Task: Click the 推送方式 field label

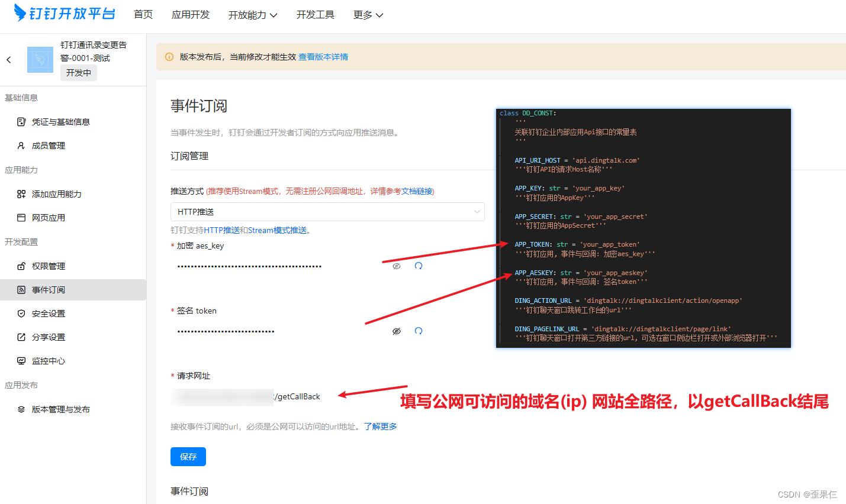Action: coord(187,191)
